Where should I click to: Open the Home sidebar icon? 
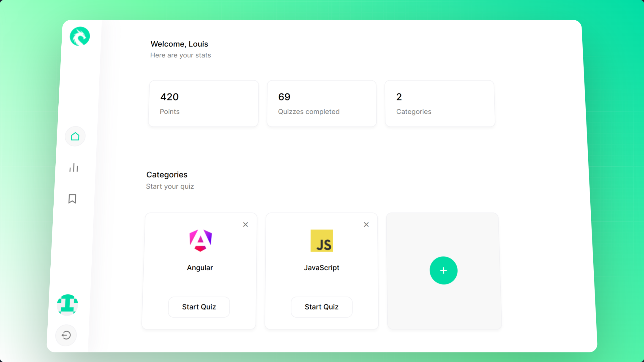(x=75, y=136)
